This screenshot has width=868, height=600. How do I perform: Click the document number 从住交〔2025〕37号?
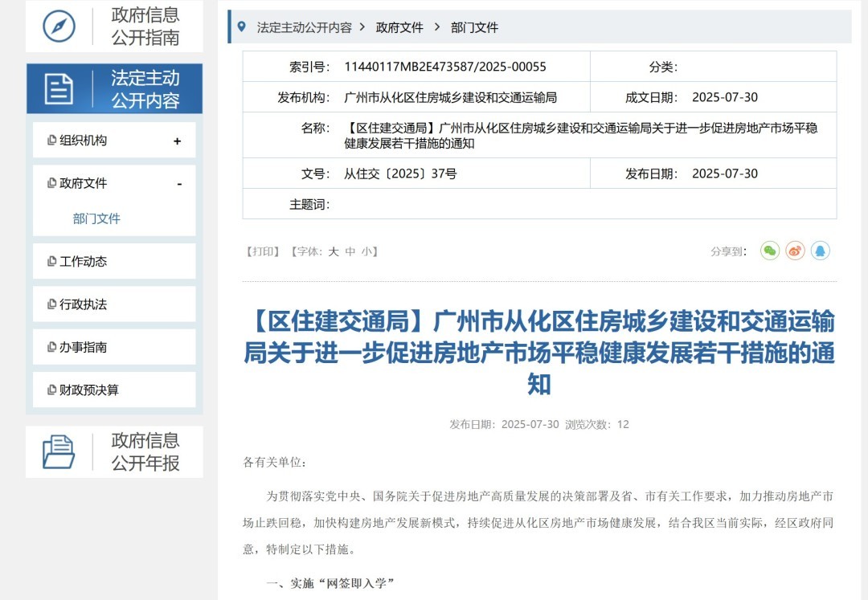coord(400,173)
